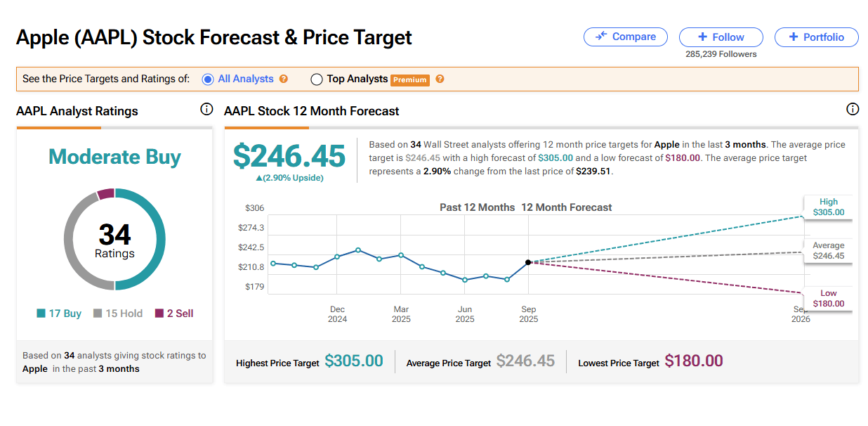
Task: Follow Apple stock with the Follow button
Action: coord(721,37)
